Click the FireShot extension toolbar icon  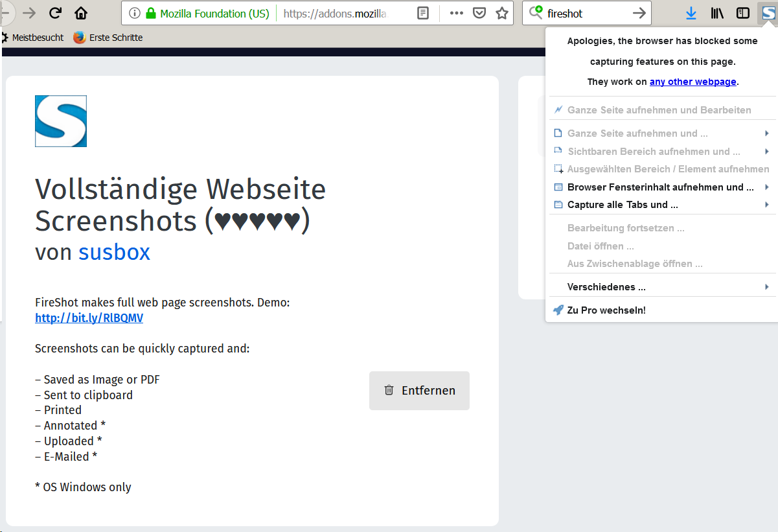click(768, 13)
